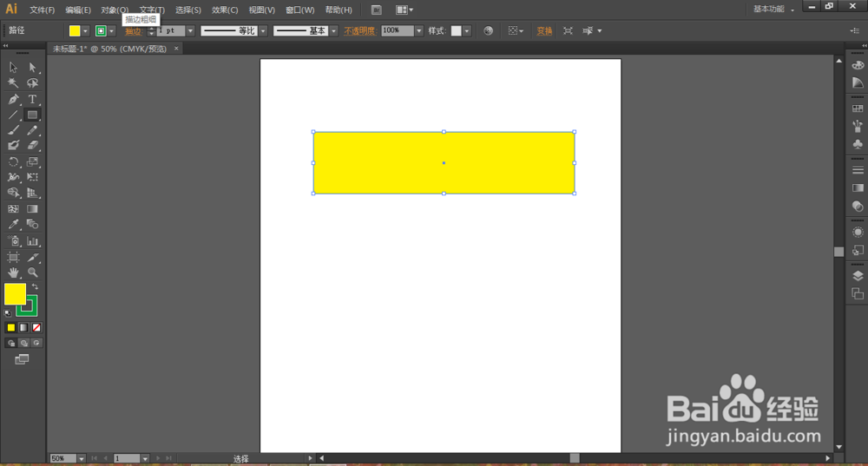Activate the Free Transform tool
This screenshot has height=466, width=868.
[33, 177]
